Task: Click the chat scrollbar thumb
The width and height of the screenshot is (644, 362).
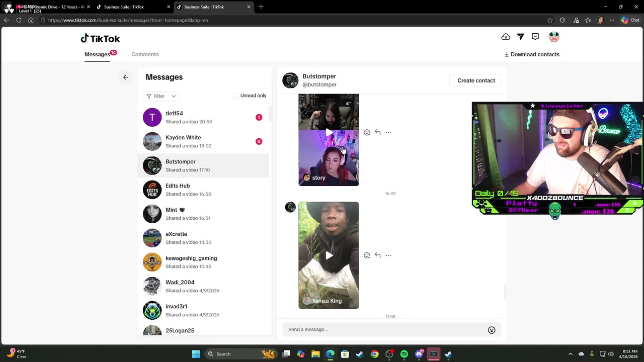Action: coord(505,292)
